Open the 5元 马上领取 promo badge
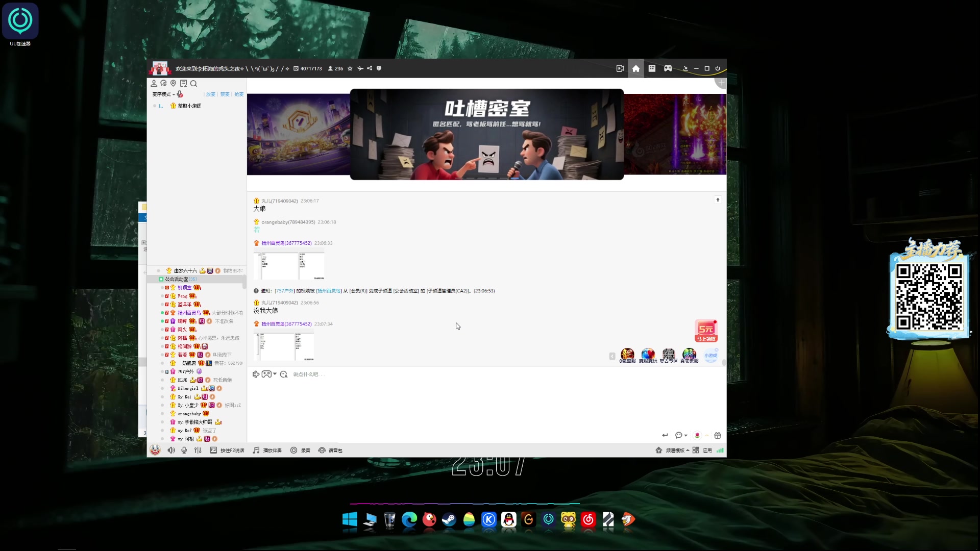The height and width of the screenshot is (551, 980). (x=706, y=331)
